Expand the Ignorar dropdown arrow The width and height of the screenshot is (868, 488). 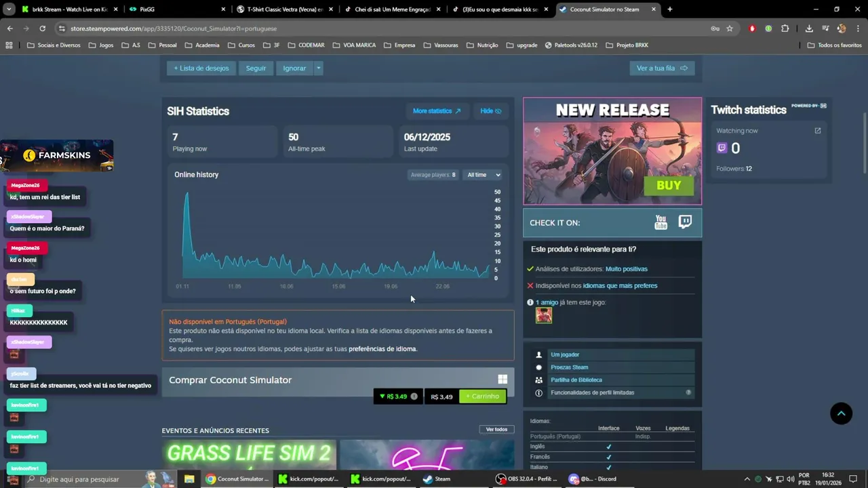point(318,68)
